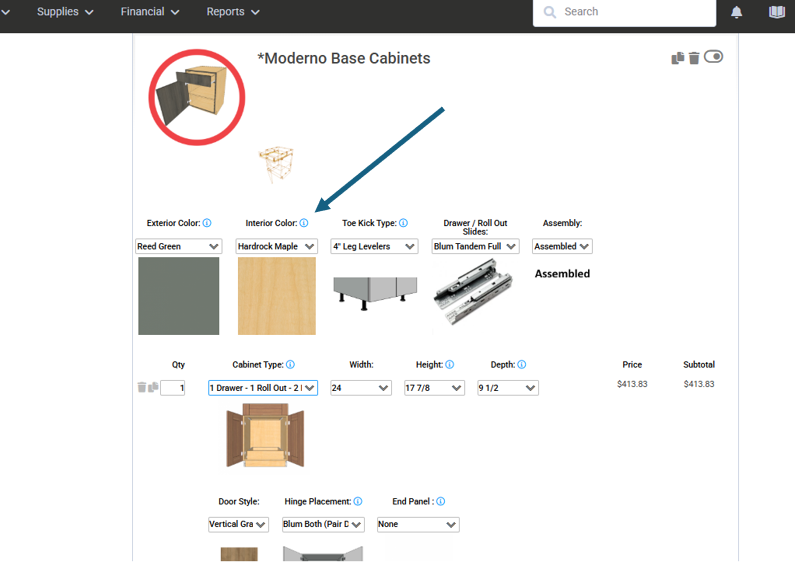Change the Assembly dropdown set to Assembled
Viewport: 795px width, 564px height.
click(x=562, y=246)
